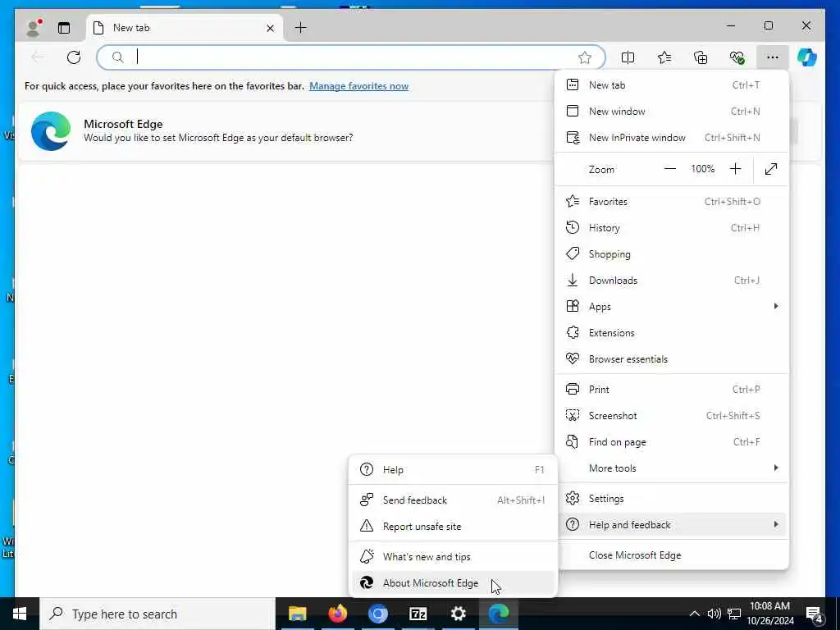Viewport: 840px width, 630px height.
Task: Add a new tab with plus button
Action: pyautogui.click(x=301, y=27)
